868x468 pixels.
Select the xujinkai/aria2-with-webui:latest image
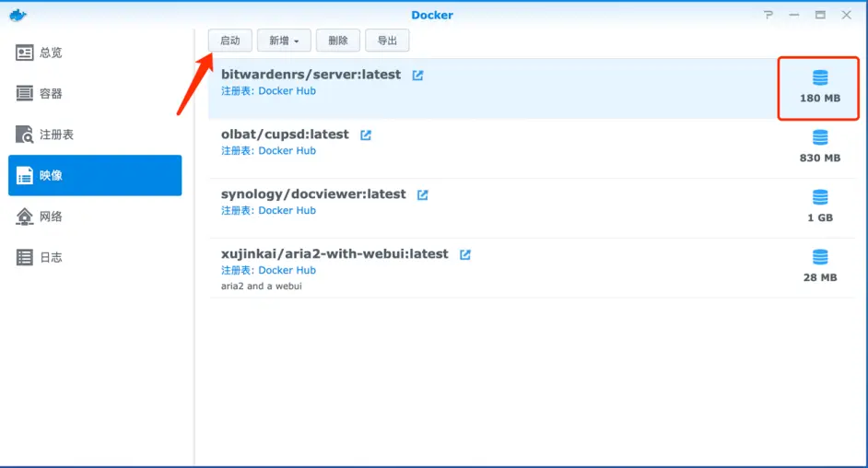(532, 268)
